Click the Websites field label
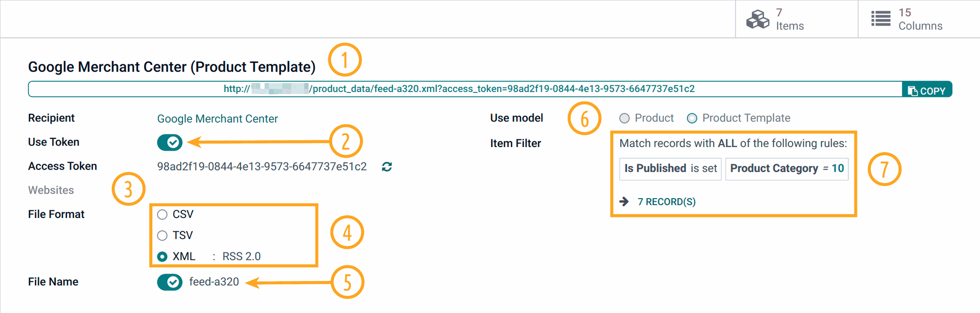The width and height of the screenshot is (980, 313). [x=51, y=190]
